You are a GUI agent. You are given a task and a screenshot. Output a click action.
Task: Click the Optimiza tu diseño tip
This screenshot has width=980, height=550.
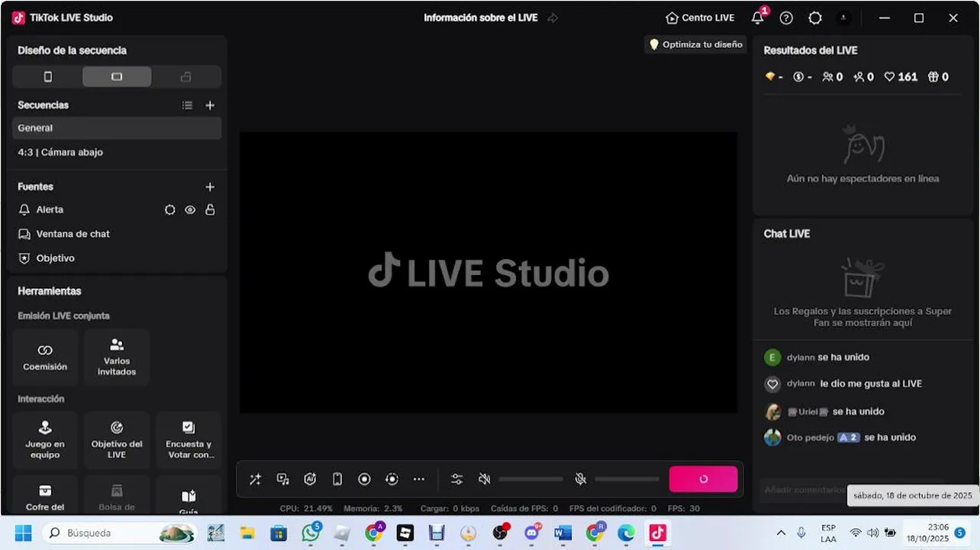click(695, 44)
